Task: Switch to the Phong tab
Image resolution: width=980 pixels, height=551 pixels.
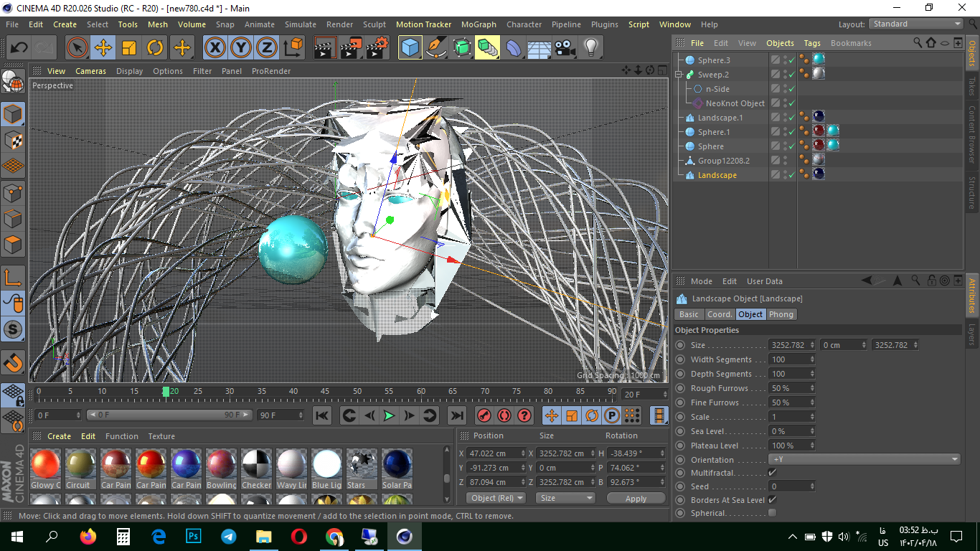Action: [x=781, y=314]
